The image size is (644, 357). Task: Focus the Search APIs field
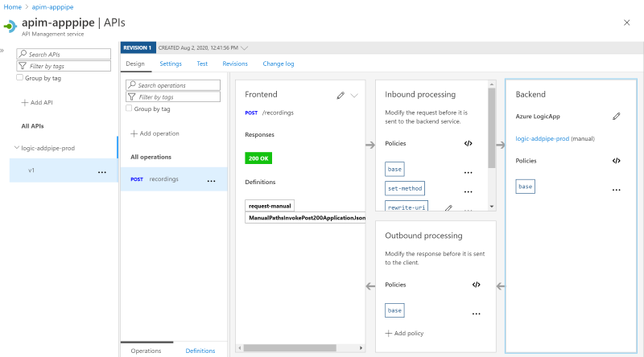[x=64, y=54]
